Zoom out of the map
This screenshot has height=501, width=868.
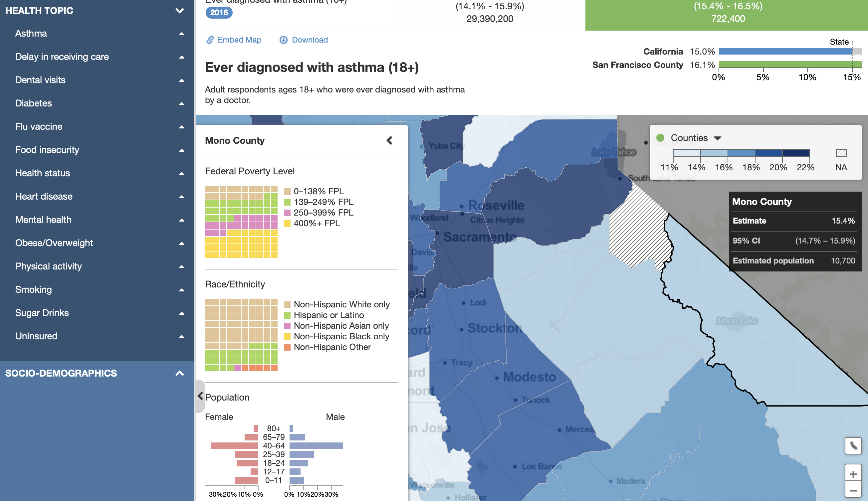click(x=853, y=490)
